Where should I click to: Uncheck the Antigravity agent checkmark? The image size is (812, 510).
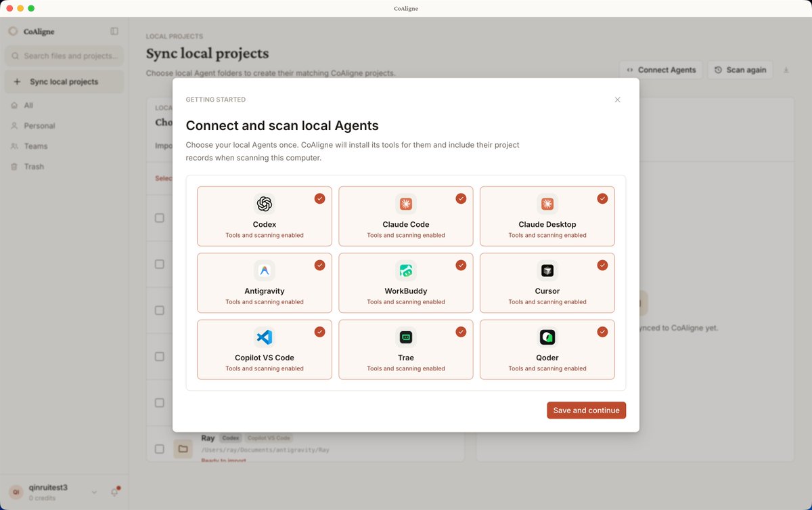[319, 265]
